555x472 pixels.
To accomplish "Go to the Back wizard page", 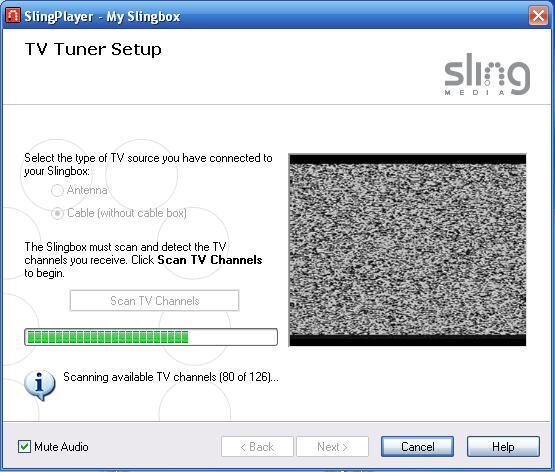I will pyautogui.click(x=257, y=447).
